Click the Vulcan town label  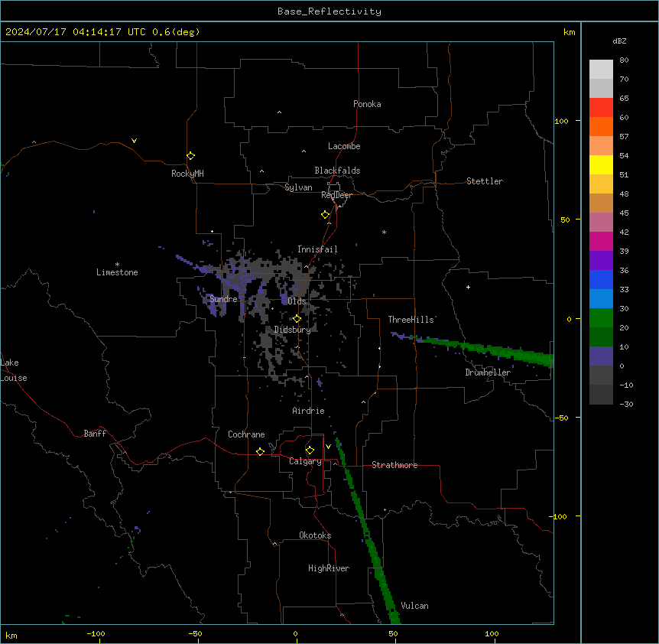point(415,606)
